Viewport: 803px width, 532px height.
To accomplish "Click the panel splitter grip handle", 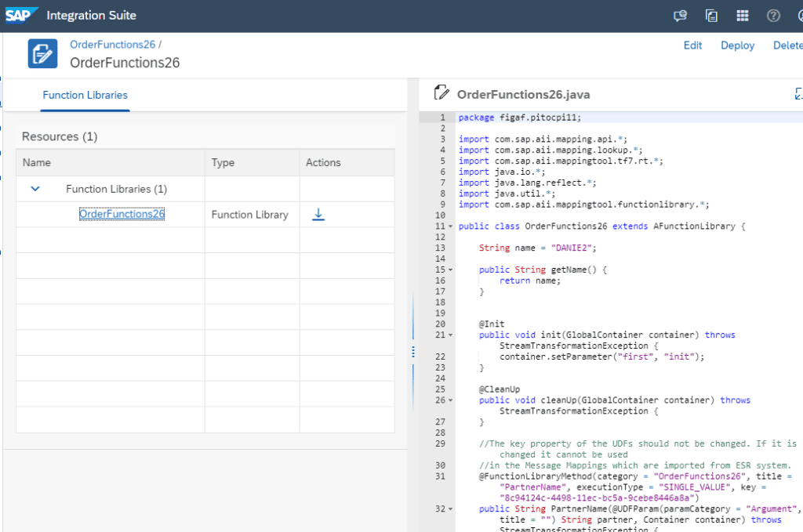I will click(412, 352).
